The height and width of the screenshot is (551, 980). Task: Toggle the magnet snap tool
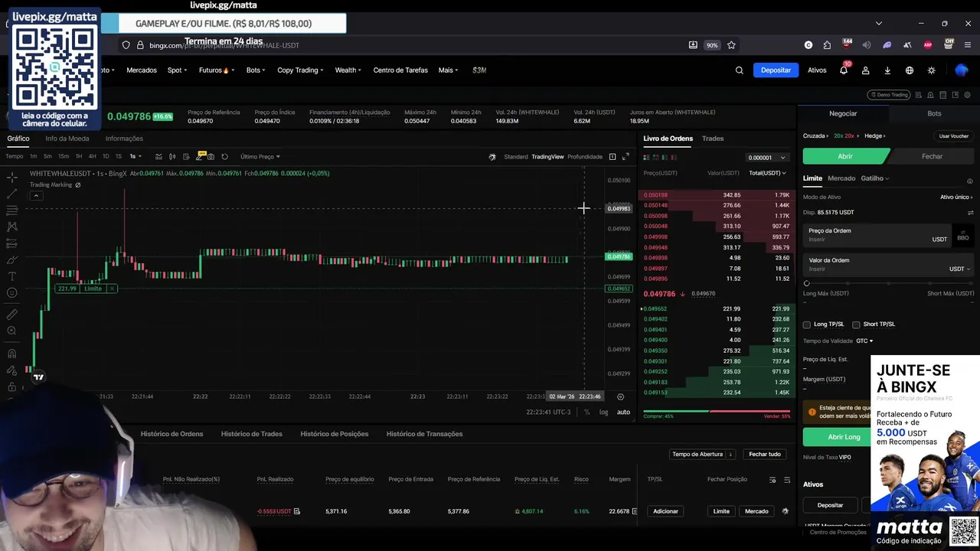tap(12, 354)
